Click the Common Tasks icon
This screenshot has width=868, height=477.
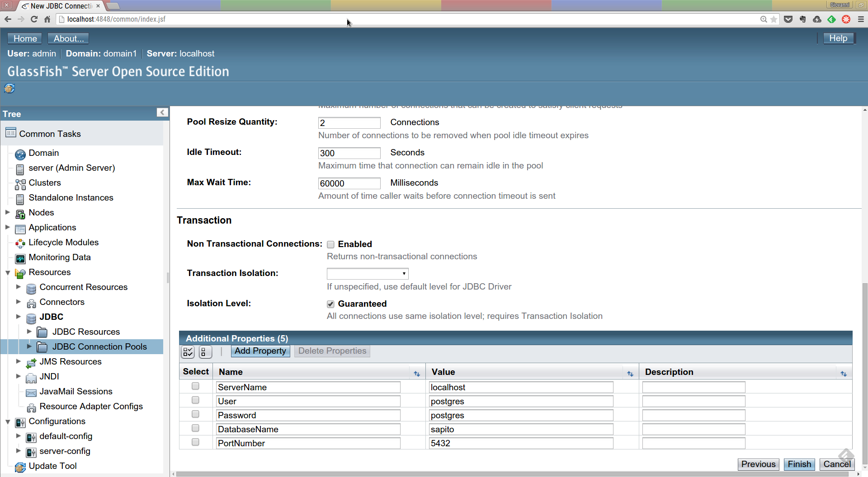pos(11,133)
